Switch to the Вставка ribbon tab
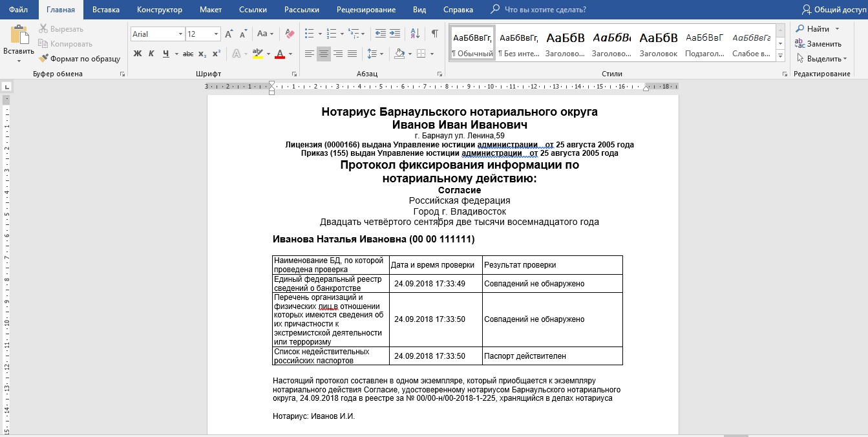Viewport: 868px width, 437px height. pos(105,10)
